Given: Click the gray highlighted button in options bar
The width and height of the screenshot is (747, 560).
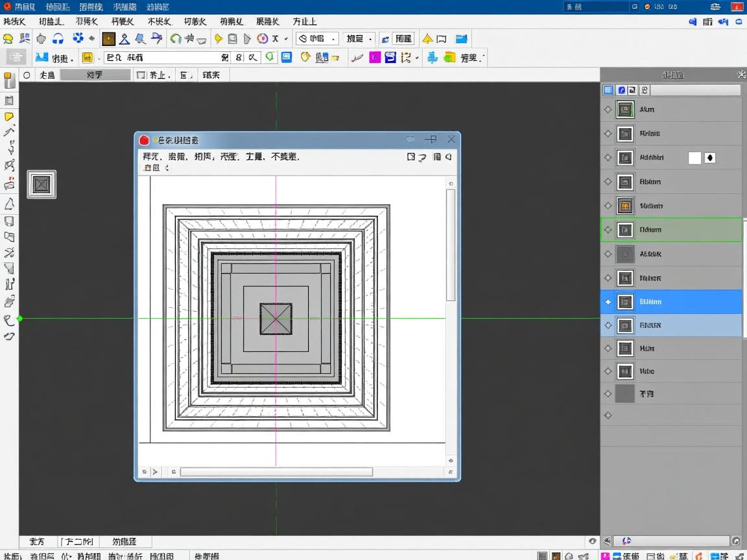Looking at the screenshot, I should click(x=95, y=75).
